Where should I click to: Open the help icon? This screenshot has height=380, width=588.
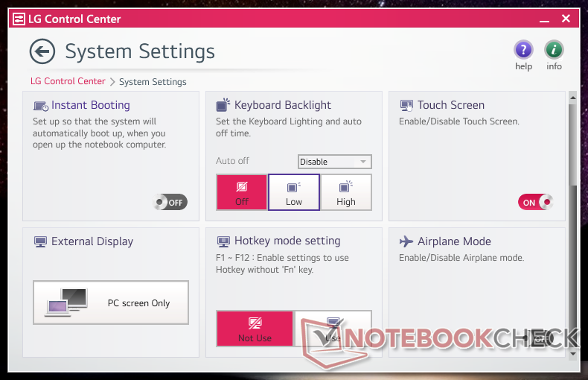pyautogui.click(x=523, y=50)
